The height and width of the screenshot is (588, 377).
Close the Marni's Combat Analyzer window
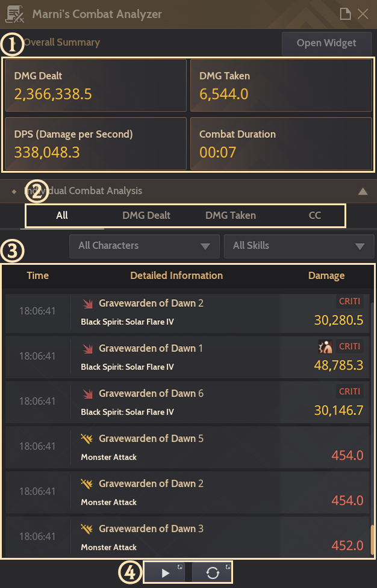coord(363,14)
